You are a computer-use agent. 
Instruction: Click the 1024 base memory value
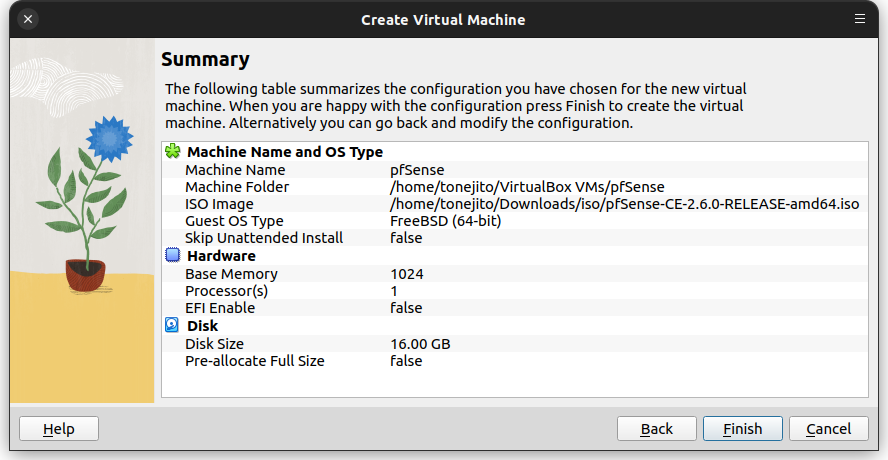(407, 274)
